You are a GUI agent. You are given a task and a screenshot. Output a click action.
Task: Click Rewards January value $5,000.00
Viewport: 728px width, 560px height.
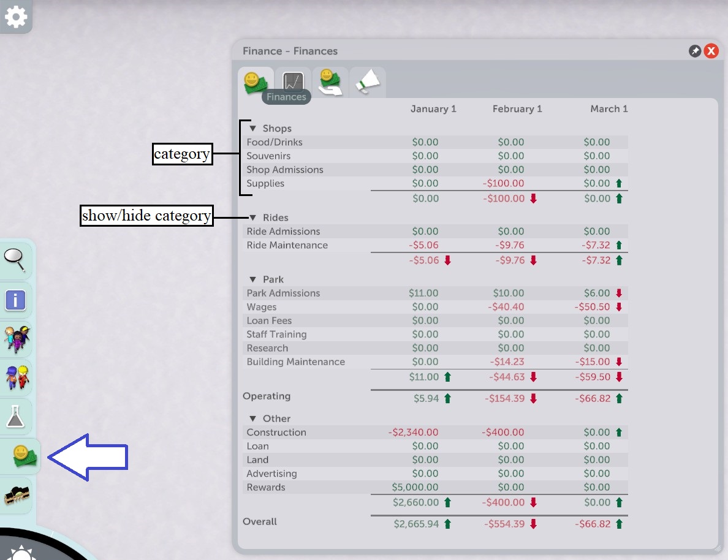(x=415, y=487)
